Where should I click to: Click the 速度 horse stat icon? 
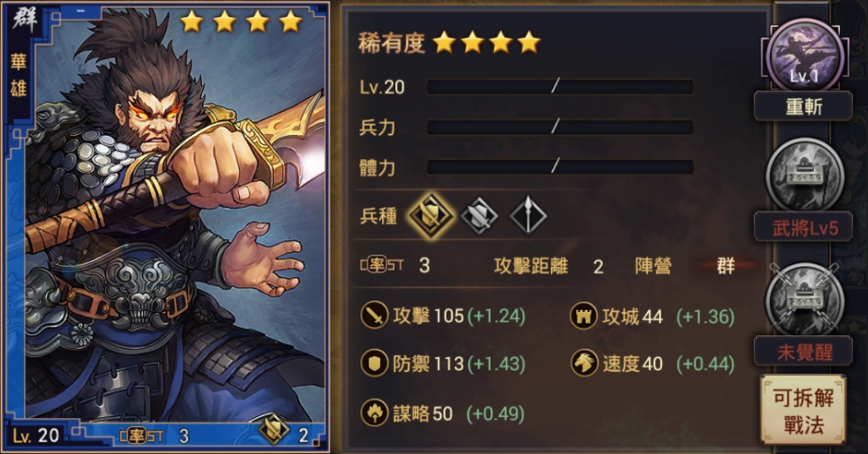[584, 363]
